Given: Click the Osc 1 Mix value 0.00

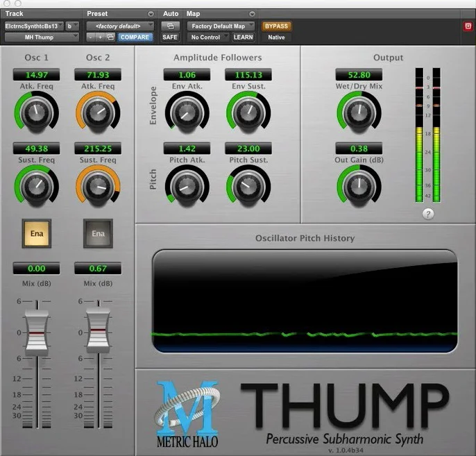Looking at the screenshot, I should (36, 269).
